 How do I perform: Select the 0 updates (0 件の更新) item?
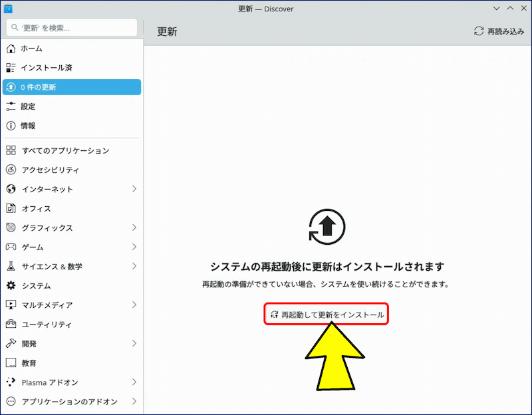(71, 87)
